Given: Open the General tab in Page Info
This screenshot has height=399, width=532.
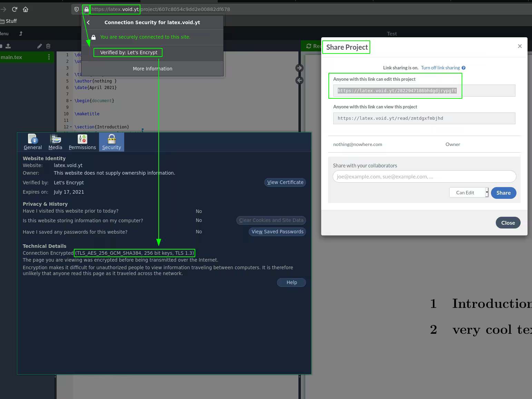Looking at the screenshot, I should click(33, 142).
